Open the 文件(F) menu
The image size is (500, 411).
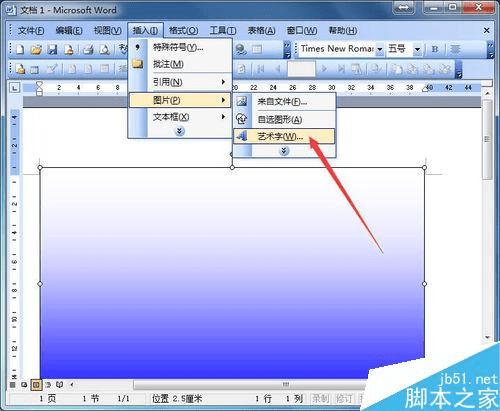pyautogui.click(x=31, y=31)
